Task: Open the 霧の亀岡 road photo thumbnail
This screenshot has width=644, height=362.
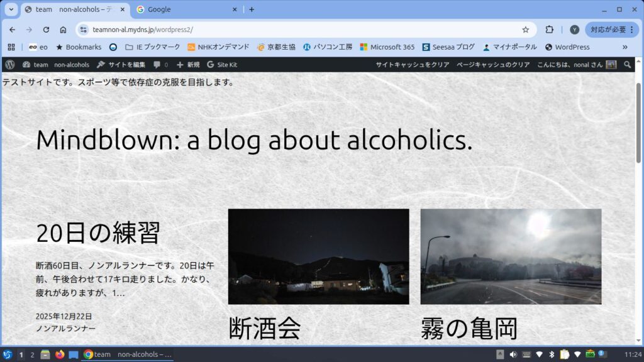Action: (511, 256)
